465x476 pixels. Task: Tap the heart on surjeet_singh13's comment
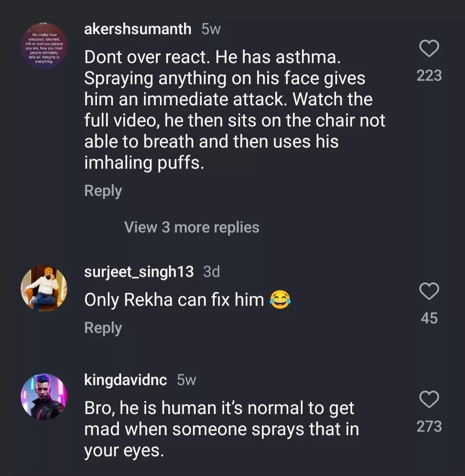[x=429, y=292]
